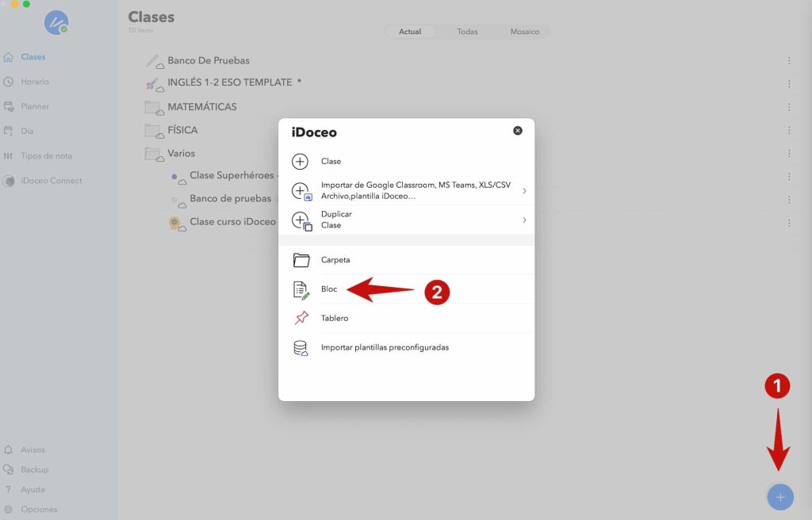Choose Carpeta in the iDoceo menu
The width and height of the screenshot is (812, 520).
tap(407, 259)
